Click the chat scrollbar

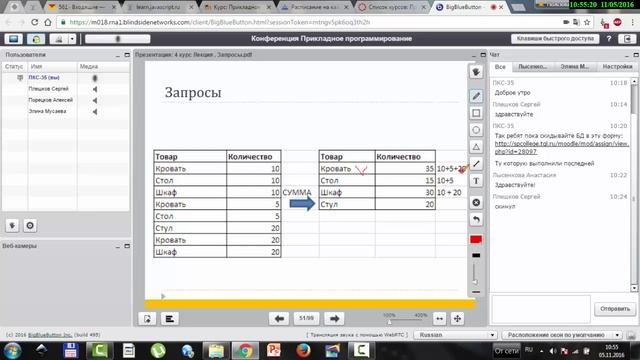634,184
